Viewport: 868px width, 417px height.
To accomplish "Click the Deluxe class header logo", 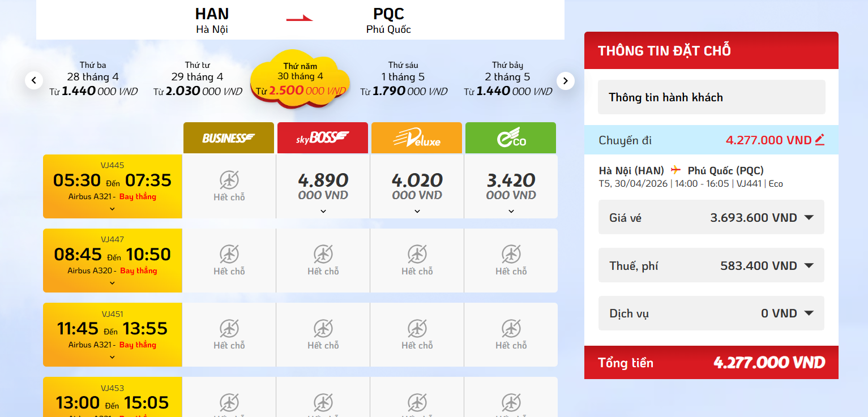I will (x=417, y=138).
